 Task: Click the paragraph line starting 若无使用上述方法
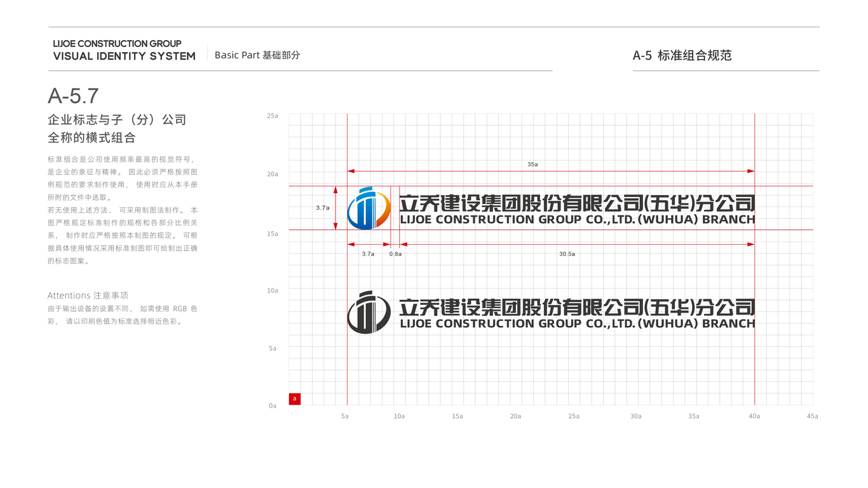point(123,210)
